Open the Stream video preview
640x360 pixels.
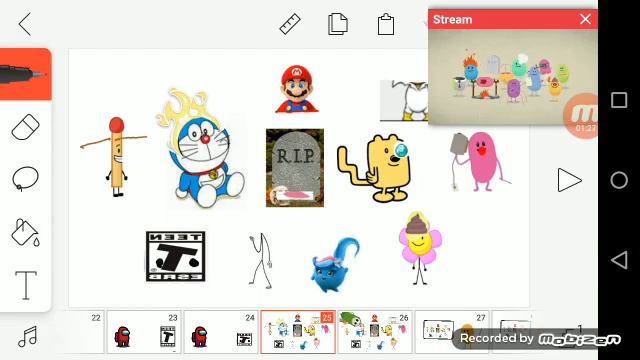(x=513, y=76)
